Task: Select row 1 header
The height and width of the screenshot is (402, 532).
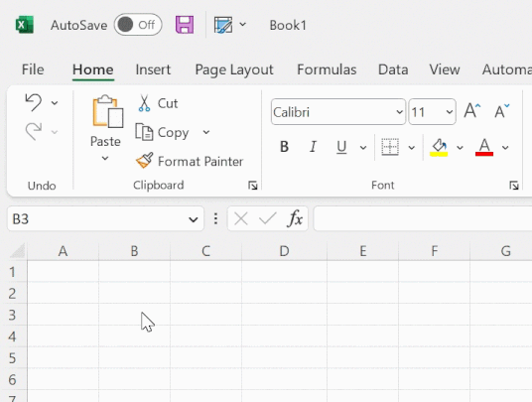Action: point(13,271)
